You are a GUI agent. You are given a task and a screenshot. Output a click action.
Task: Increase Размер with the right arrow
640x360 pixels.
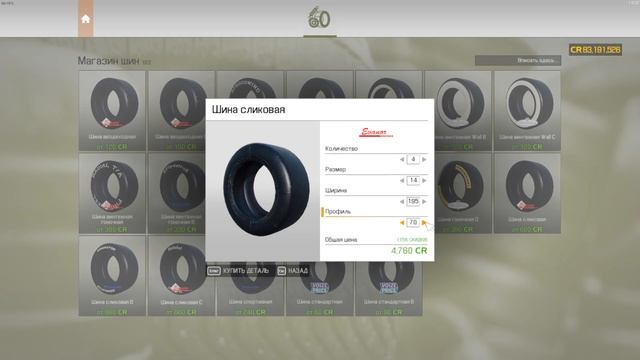(424, 180)
